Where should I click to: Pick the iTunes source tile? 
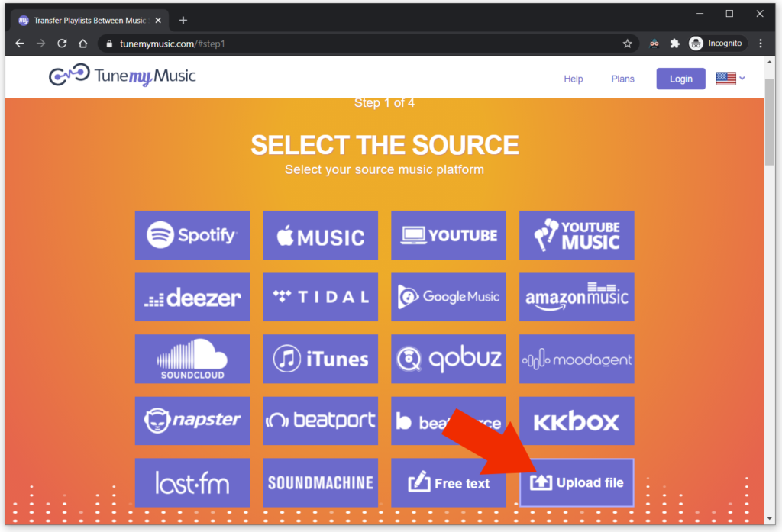[320, 359]
